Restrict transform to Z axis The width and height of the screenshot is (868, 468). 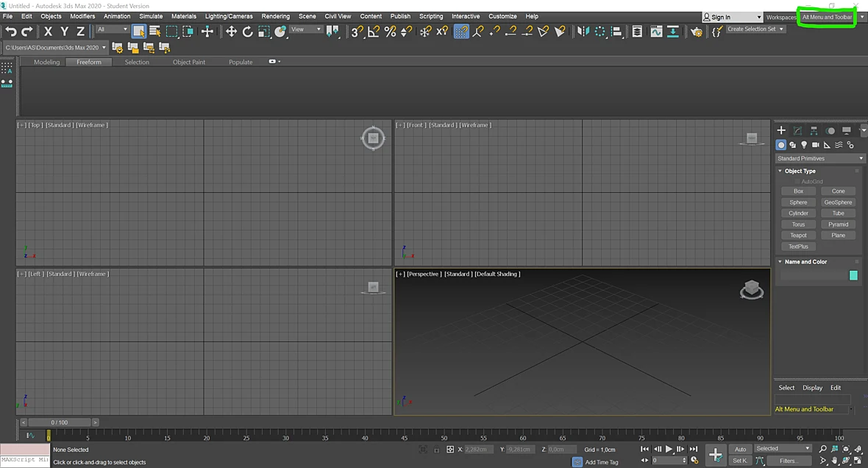[x=81, y=32]
